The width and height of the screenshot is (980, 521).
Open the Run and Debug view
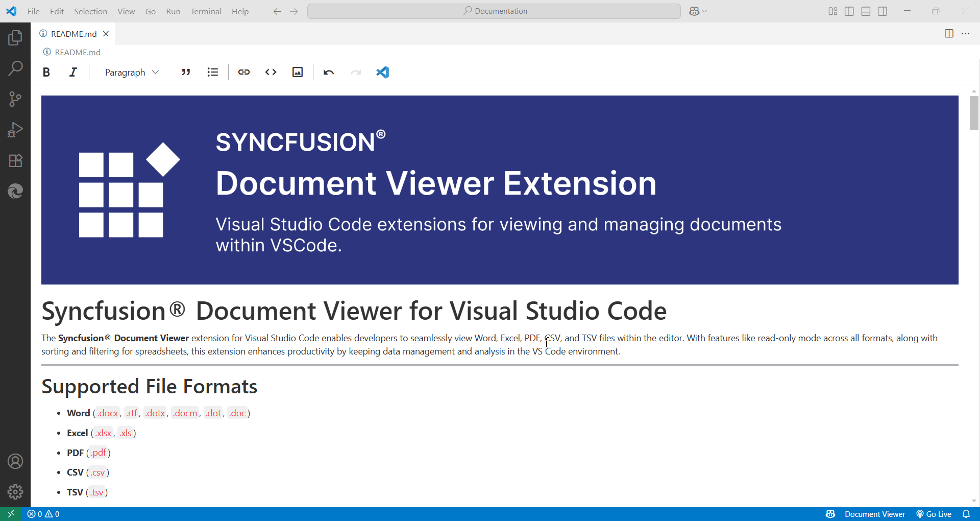pyautogui.click(x=15, y=130)
